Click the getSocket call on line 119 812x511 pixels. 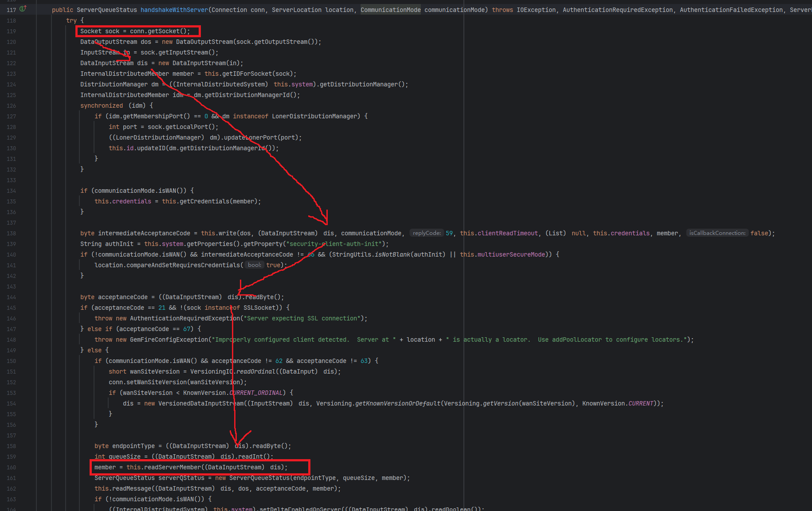(164, 31)
